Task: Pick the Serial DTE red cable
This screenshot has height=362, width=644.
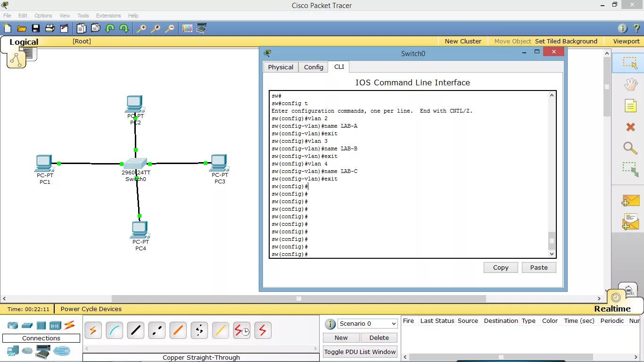Action: pyautogui.click(x=263, y=330)
